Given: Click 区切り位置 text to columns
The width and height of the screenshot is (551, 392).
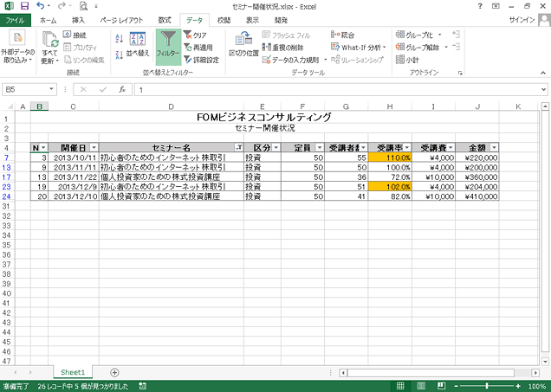Looking at the screenshot, I should (243, 44).
